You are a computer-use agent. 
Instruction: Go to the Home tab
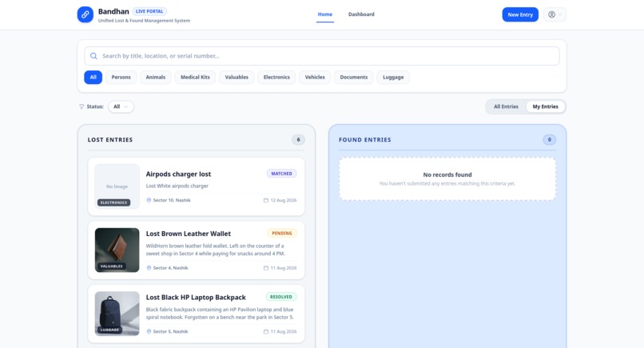[325, 14]
